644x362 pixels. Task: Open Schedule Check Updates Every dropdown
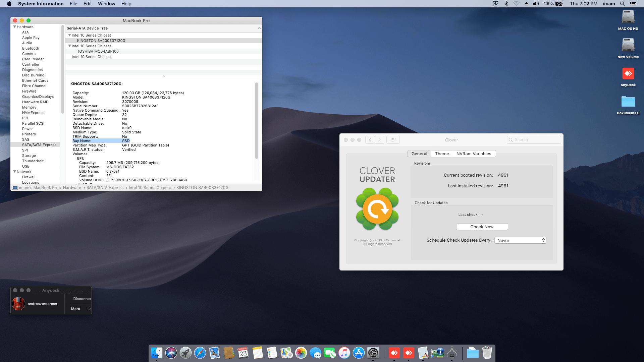(x=520, y=240)
